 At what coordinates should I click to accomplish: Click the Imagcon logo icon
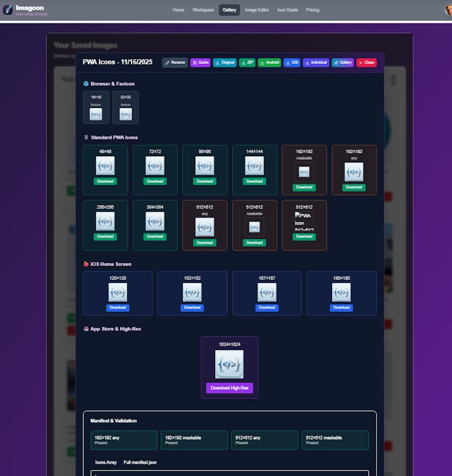pyautogui.click(x=8, y=10)
